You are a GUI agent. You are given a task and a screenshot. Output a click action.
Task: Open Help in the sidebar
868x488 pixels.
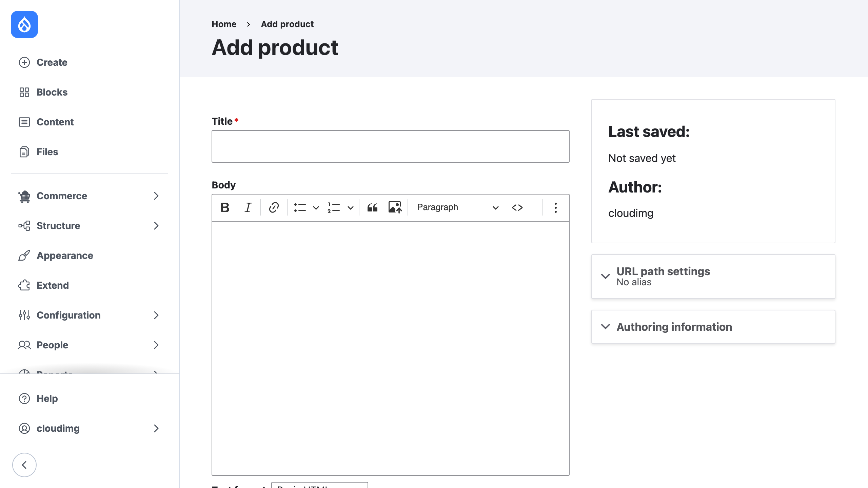pyautogui.click(x=90, y=399)
